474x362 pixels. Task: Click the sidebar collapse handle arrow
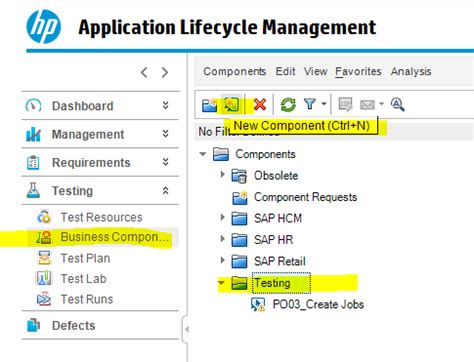(186, 329)
